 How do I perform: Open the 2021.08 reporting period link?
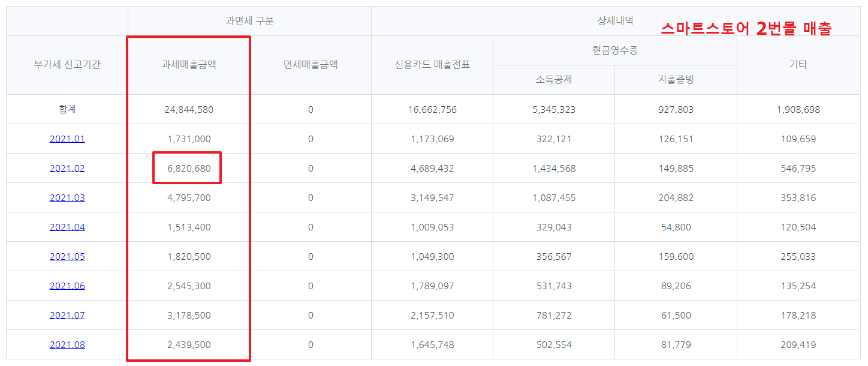coord(67,345)
